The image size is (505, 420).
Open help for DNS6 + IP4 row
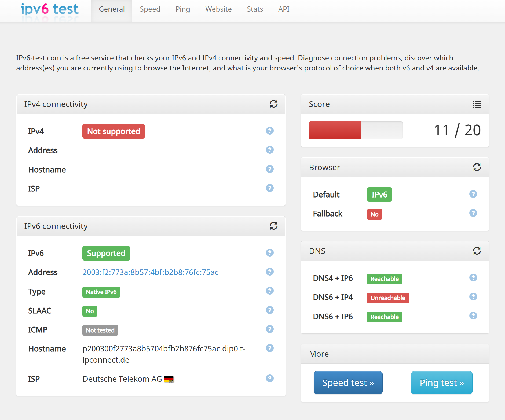click(x=473, y=297)
